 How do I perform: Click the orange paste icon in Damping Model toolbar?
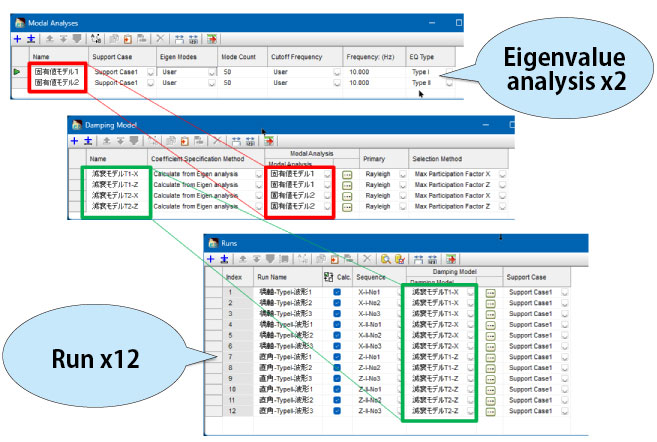tap(185, 141)
